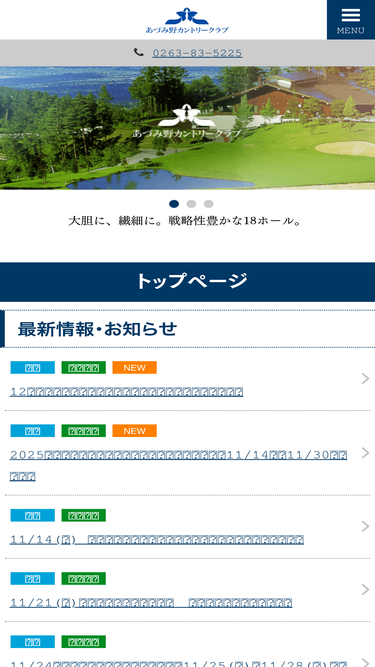Screen dimensions: 375x667
Task: Click green tag on the 11/14 news item
Action: click(84, 515)
